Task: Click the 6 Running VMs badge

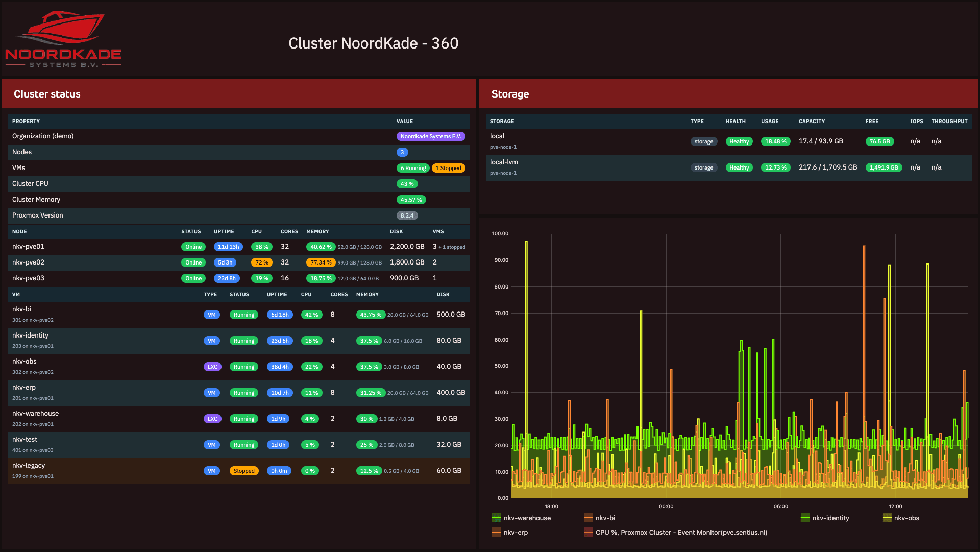Action: coord(412,168)
